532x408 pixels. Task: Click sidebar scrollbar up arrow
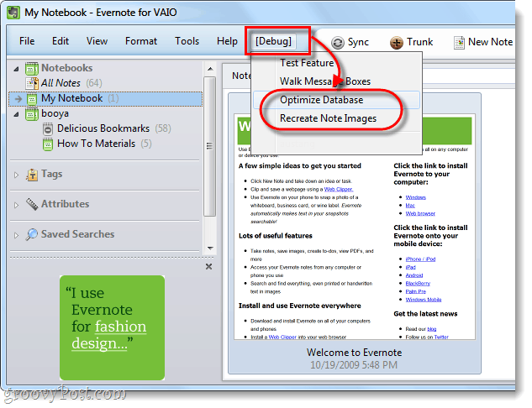click(x=210, y=69)
